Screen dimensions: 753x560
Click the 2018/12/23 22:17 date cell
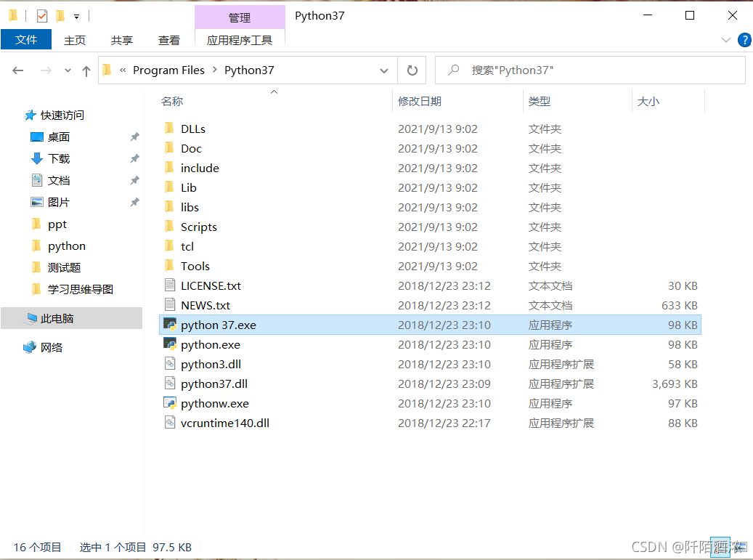pyautogui.click(x=444, y=423)
